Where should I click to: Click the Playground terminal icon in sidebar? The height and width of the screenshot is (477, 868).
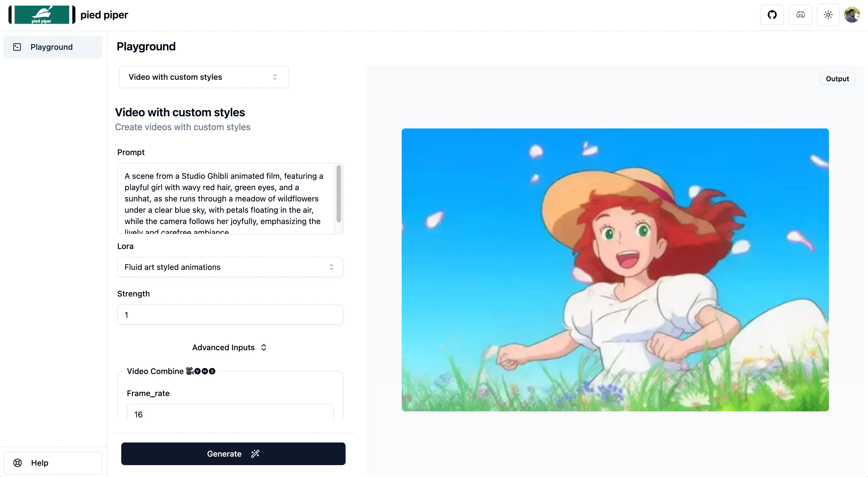pos(17,47)
